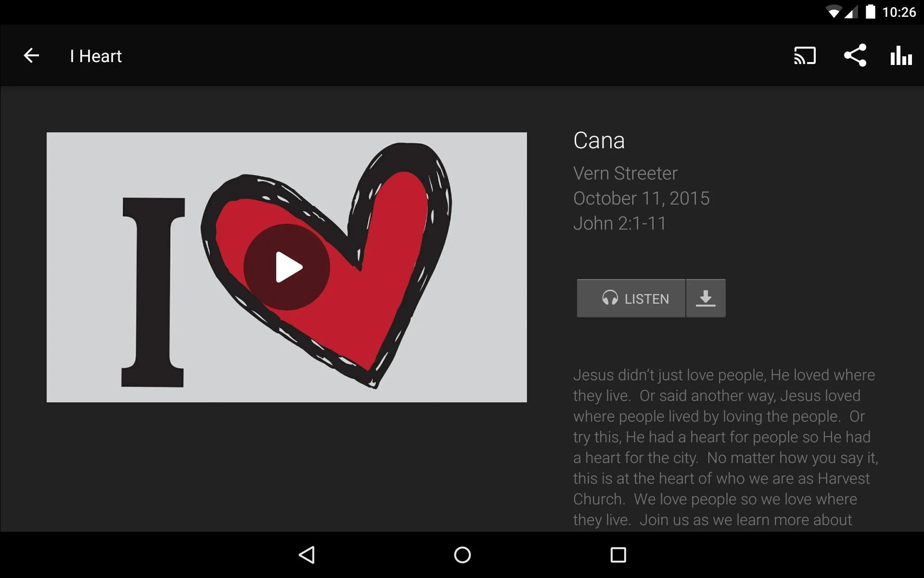
Task: Tap battery icon in status bar
Action: tap(873, 12)
